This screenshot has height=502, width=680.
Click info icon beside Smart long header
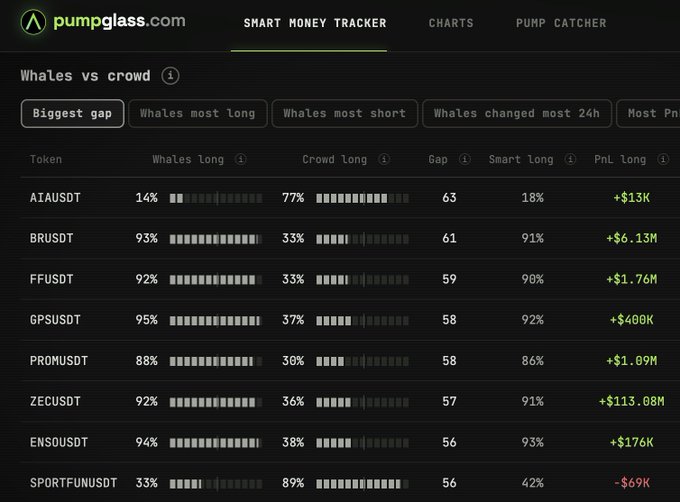(570, 159)
